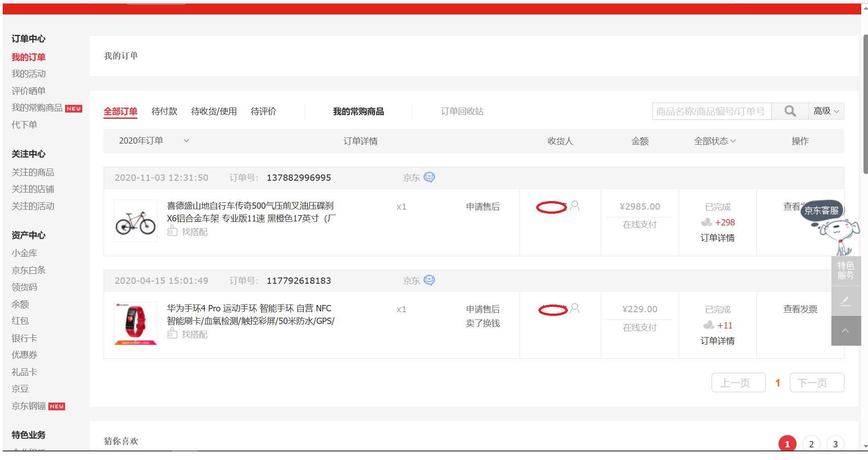
Task: Click the back-to-top arrow icon
Action: pos(846,331)
